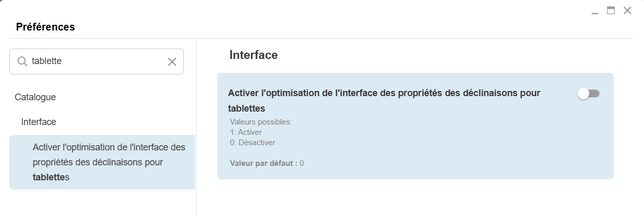
Task: Maximize the Préférences window
Action: [611, 10]
